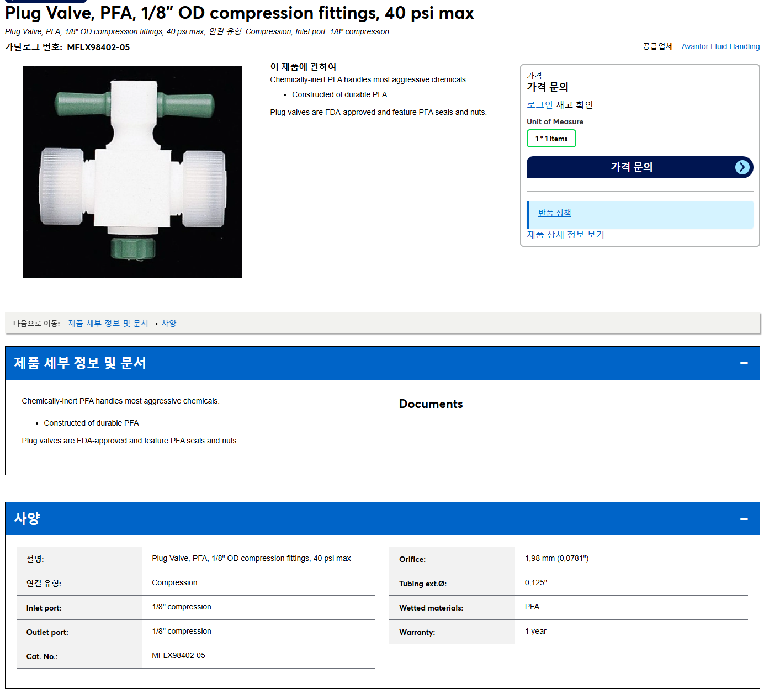
Task: Click the 사양 header title
Action: coord(27,519)
